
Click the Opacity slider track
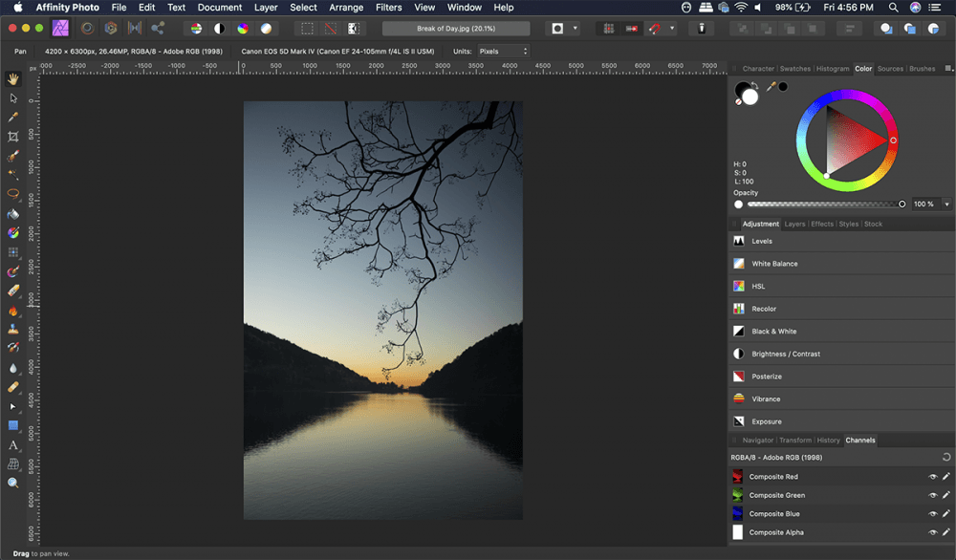[x=822, y=205]
